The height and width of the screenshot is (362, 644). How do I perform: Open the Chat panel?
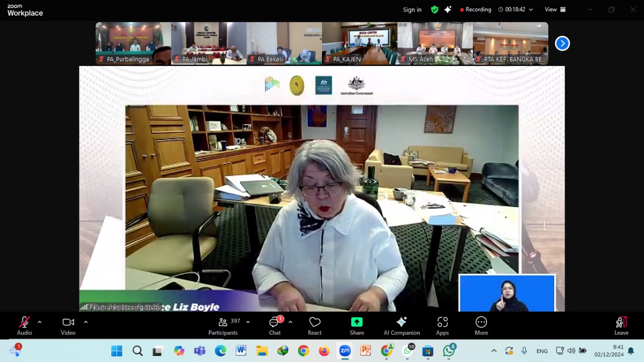[275, 326]
